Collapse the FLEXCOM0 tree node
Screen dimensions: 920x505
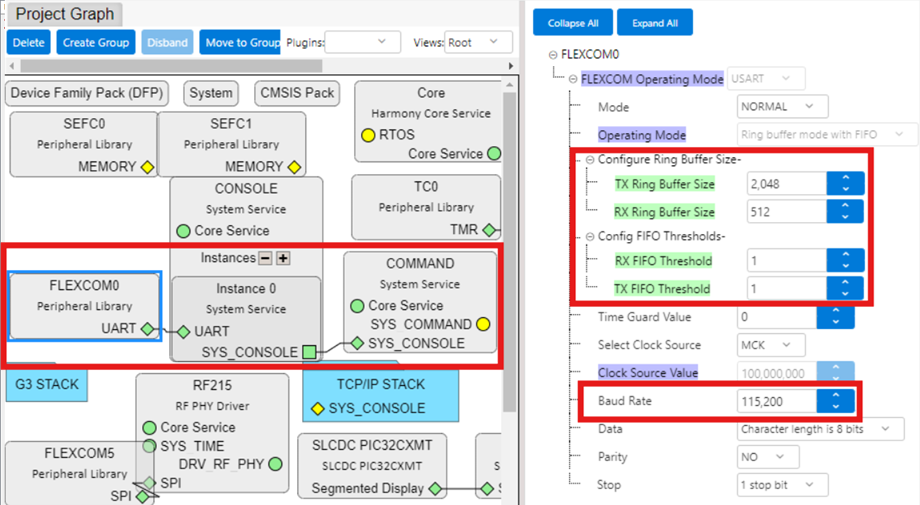(x=552, y=54)
